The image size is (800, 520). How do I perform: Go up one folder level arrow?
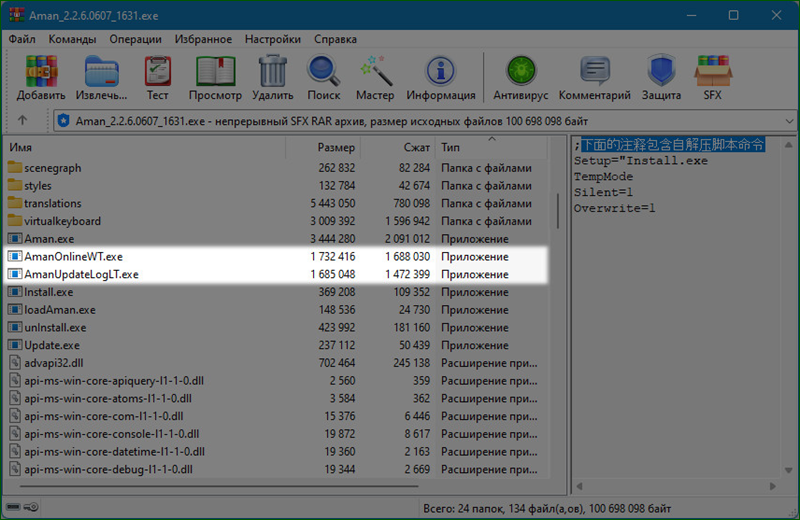click(22, 121)
